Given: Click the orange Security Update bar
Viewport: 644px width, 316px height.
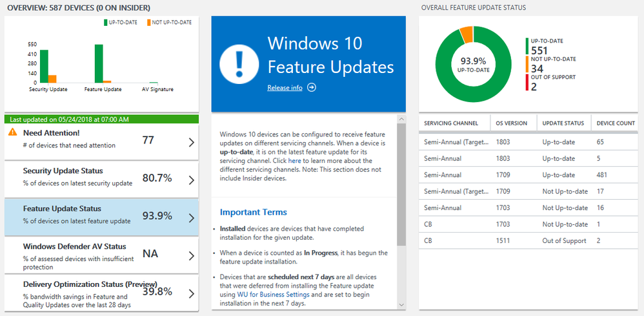Looking at the screenshot, I should 52,79.
